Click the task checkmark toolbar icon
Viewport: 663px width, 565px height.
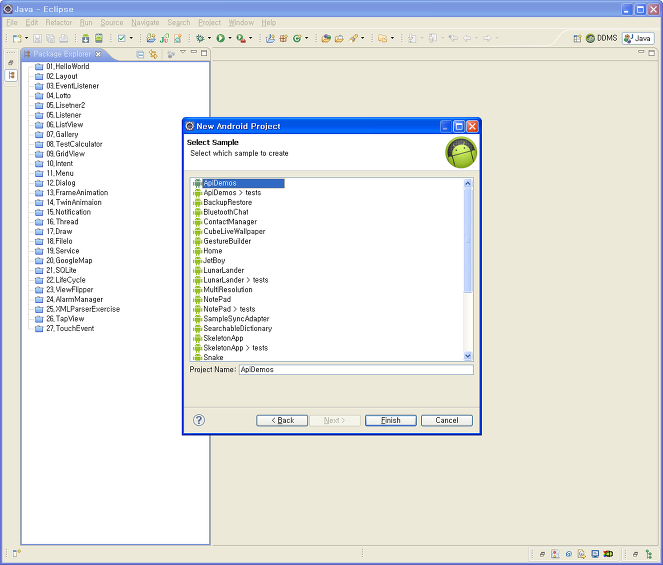point(122,38)
